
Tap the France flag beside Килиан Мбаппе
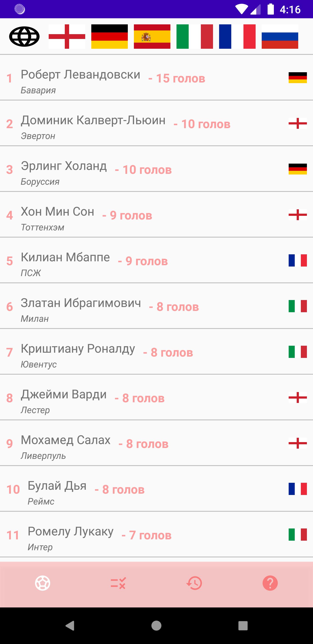pyautogui.click(x=298, y=260)
